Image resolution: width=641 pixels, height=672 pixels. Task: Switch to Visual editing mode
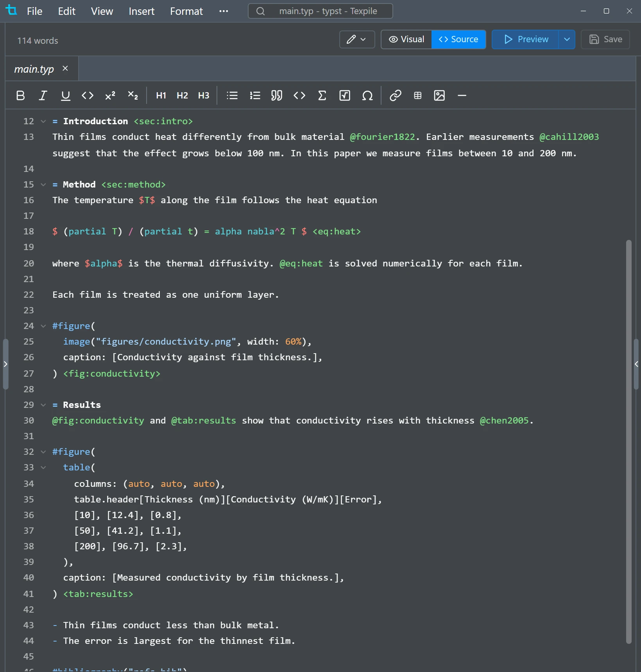406,39
